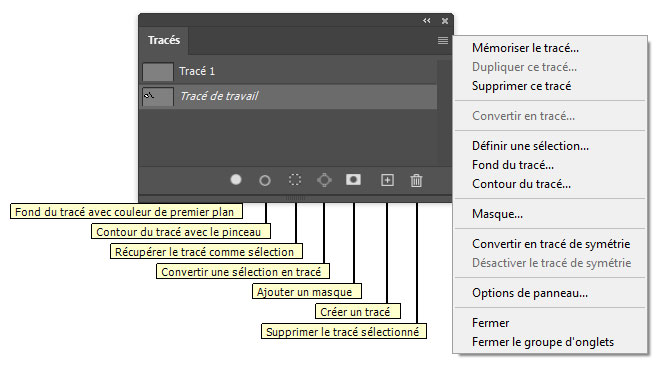The width and height of the screenshot is (670, 370).
Task: Choose Supprimer ce tracé from menu
Action: (x=521, y=86)
